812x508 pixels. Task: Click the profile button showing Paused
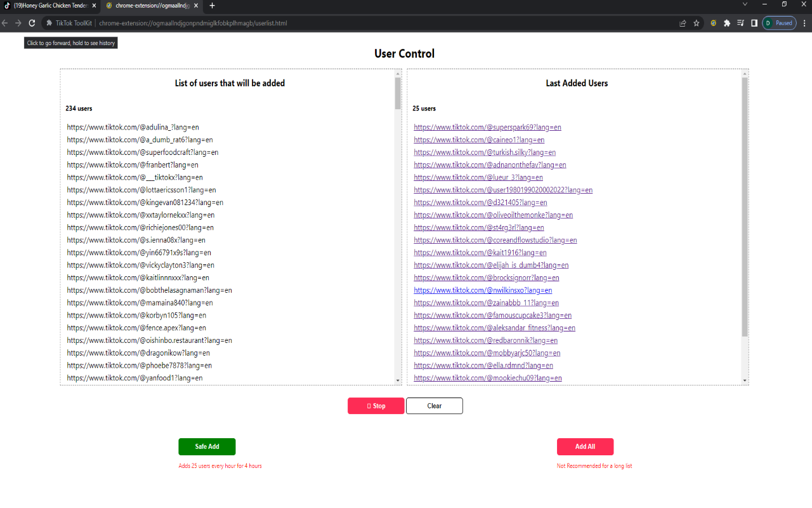click(x=779, y=23)
